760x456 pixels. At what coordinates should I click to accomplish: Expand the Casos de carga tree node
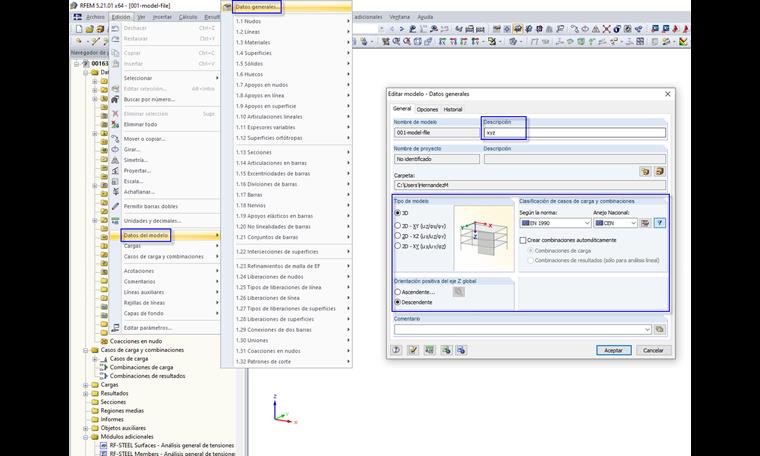[x=95, y=359]
